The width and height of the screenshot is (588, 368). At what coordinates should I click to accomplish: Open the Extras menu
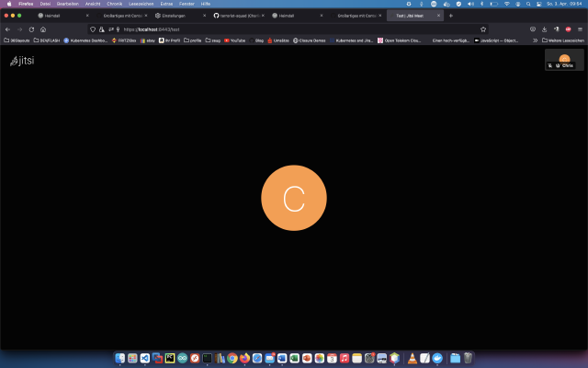pos(166,4)
